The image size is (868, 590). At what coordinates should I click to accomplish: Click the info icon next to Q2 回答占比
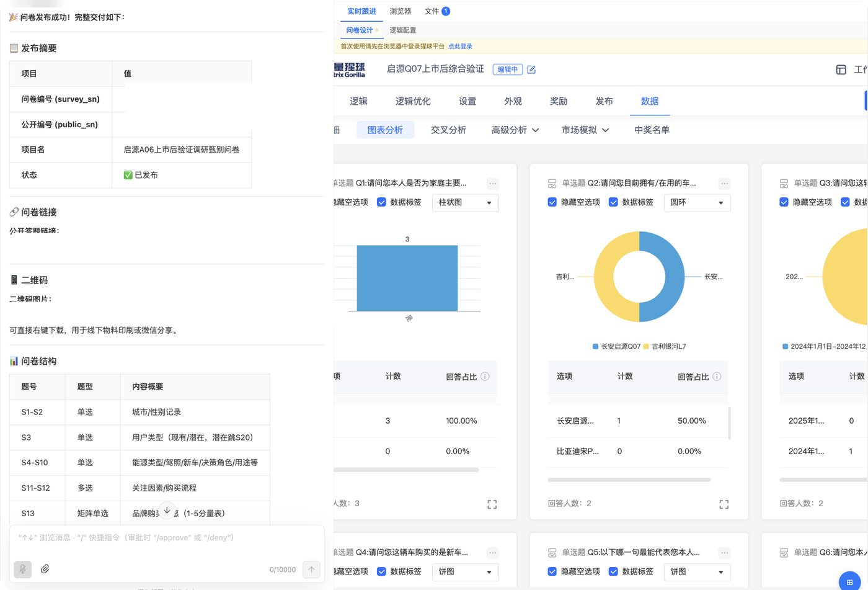(x=717, y=377)
